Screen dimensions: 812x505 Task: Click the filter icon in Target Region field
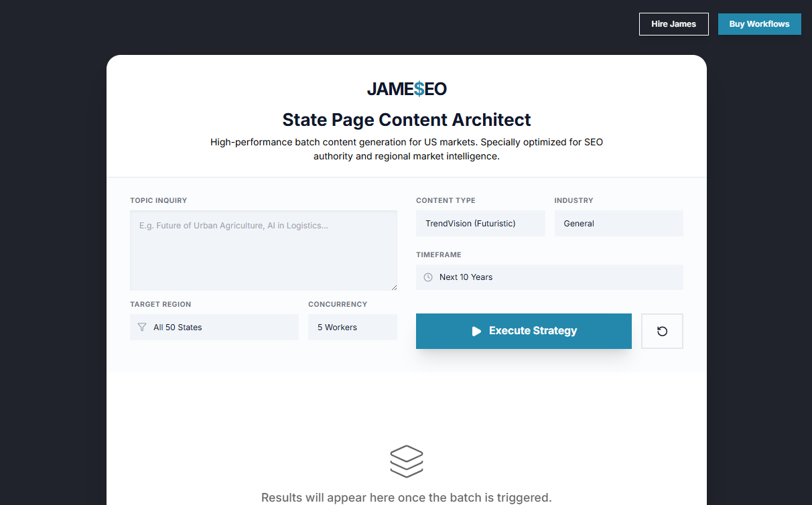[141, 327]
